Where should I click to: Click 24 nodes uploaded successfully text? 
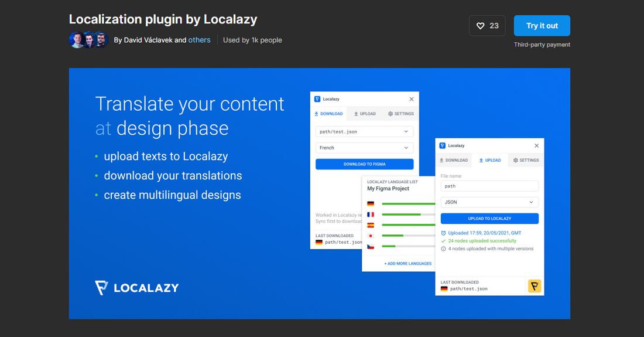click(x=482, y=241)
